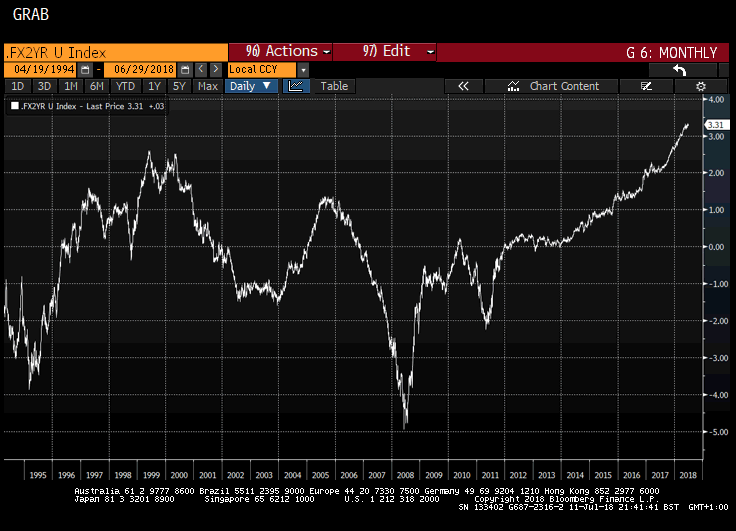The height and width of the screenshot is (531, 736).
Task: Open the annotate pencil tool
Action: pyautogui.click(x=646, y=86)
